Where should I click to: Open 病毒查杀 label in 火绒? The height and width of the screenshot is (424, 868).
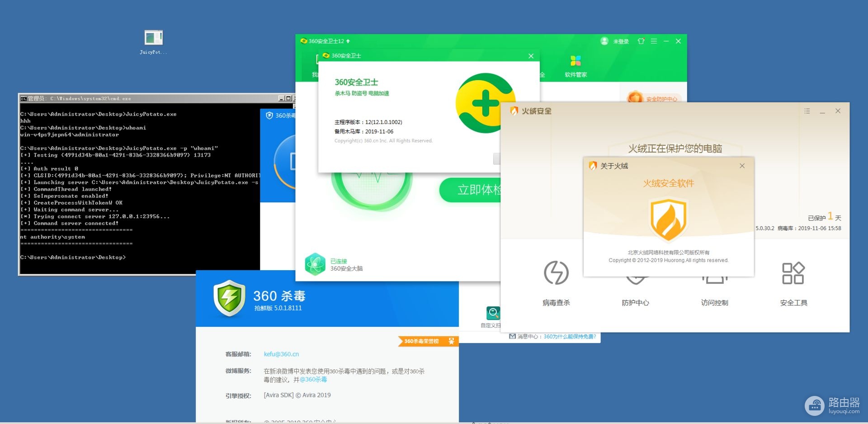(556, 303)
